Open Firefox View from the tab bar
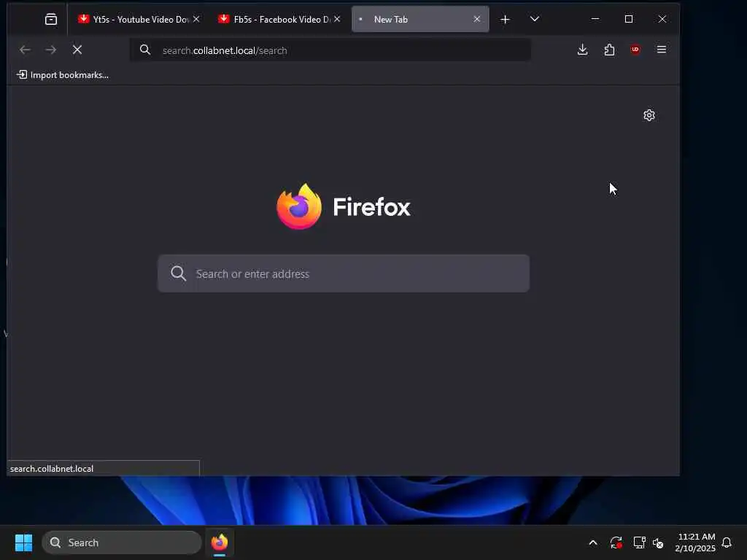The width and height of the screenshot is (747, 560). 51,19
